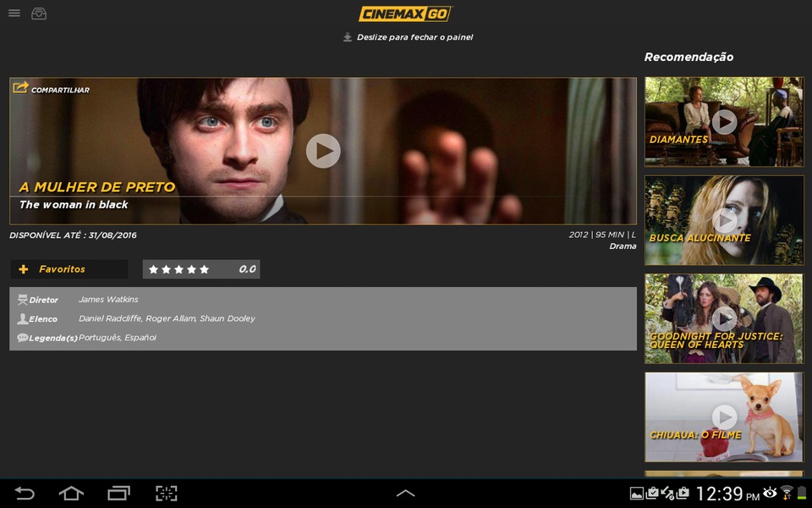
Task: Click the Recomendação heading
Action: [689, 57]
